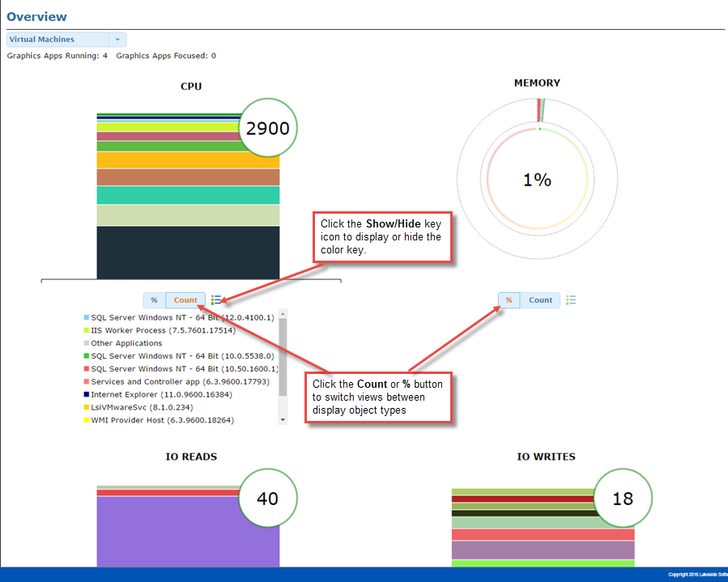Click the Virtual Machines dropdown arrow
This screenshot has height=582, width=728.
[x=117, y=40]
